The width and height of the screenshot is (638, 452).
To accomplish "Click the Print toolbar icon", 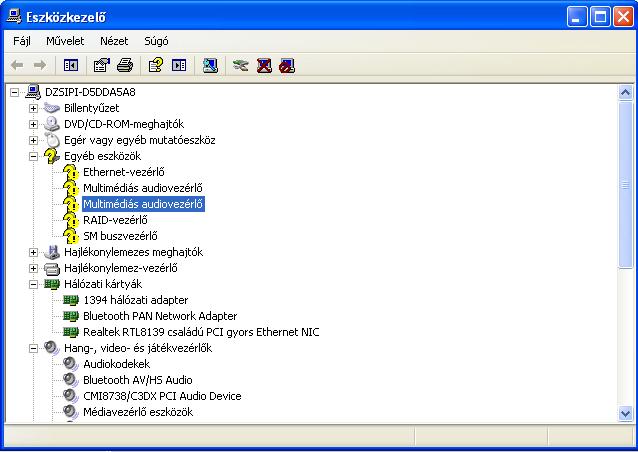I will point(125,65).
